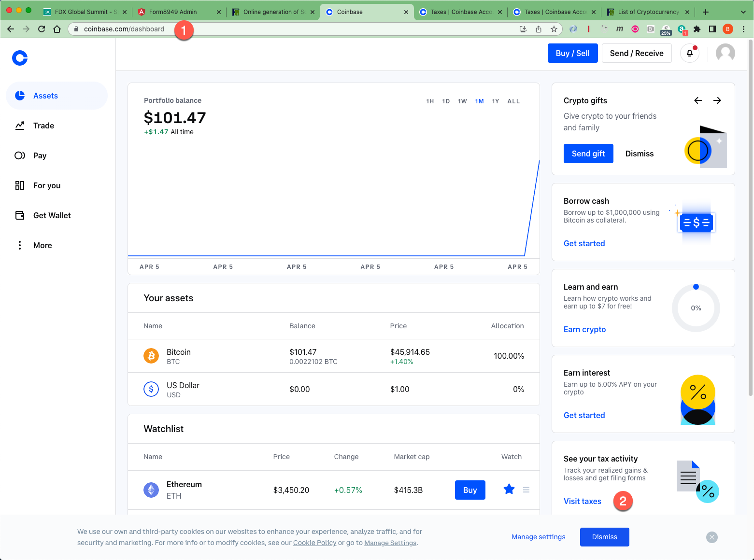
Task: Open the Chrome three-dot menu
Action: [x=744, y=29]
